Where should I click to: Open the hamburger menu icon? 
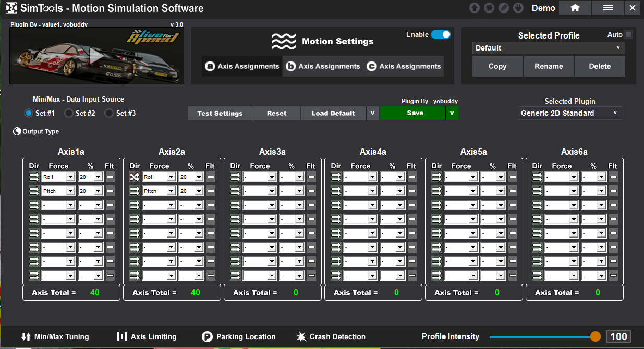click(x=608, y=8)
